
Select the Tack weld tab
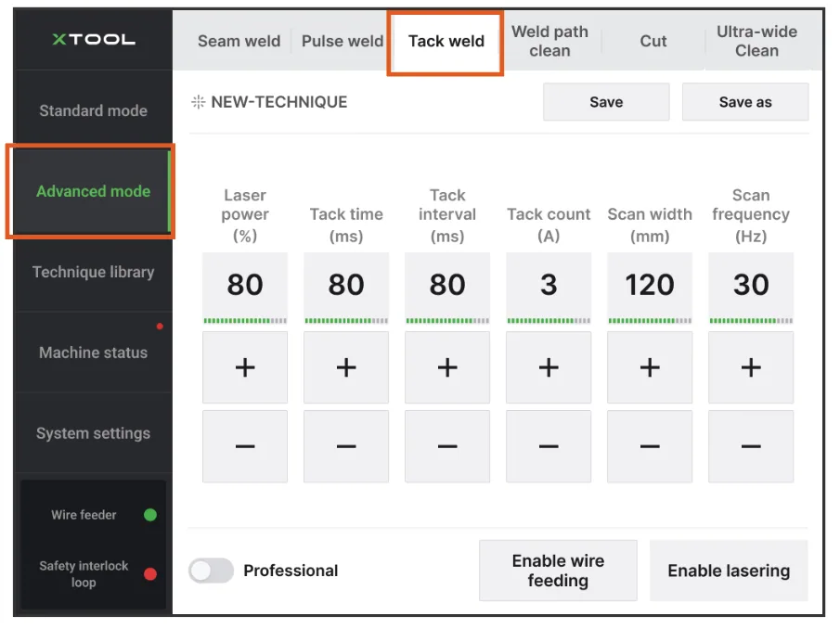(446, 41)
